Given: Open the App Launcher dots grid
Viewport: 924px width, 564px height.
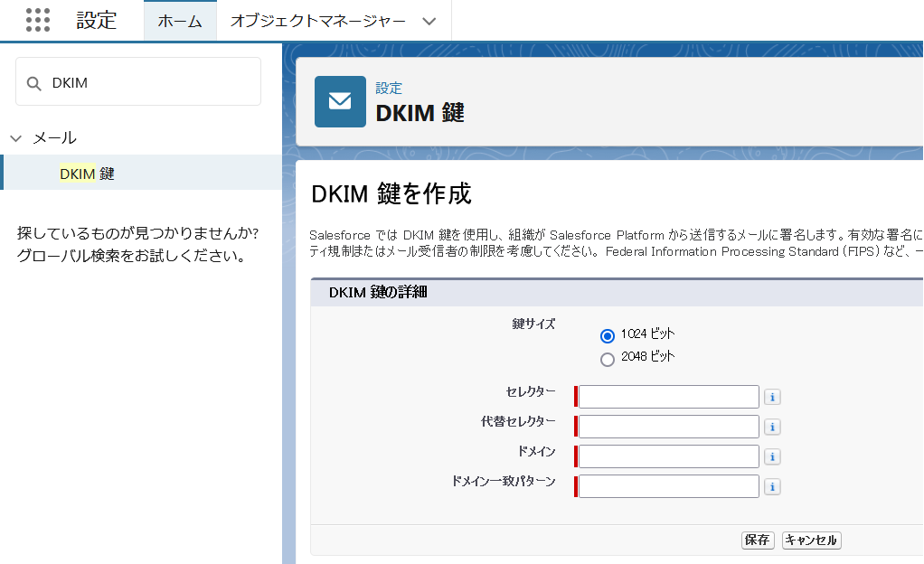Looking at the screenshot, I should point(38,20).
